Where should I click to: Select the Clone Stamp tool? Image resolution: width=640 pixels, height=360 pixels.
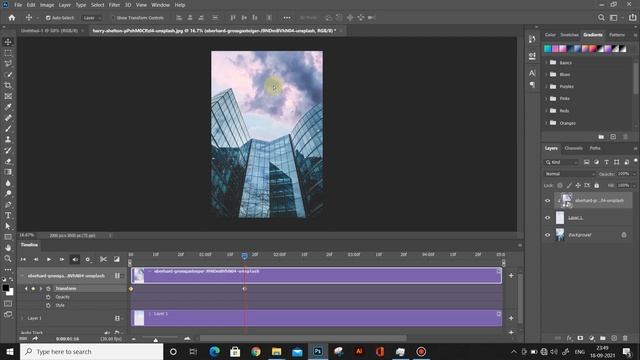[8, 140]
